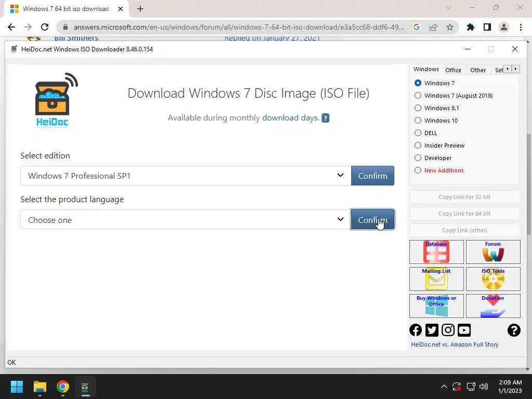The height and width of the screenshot is (399, 532).
Task: Open Chrome side panel icon
Action: [x=487, y=27]
